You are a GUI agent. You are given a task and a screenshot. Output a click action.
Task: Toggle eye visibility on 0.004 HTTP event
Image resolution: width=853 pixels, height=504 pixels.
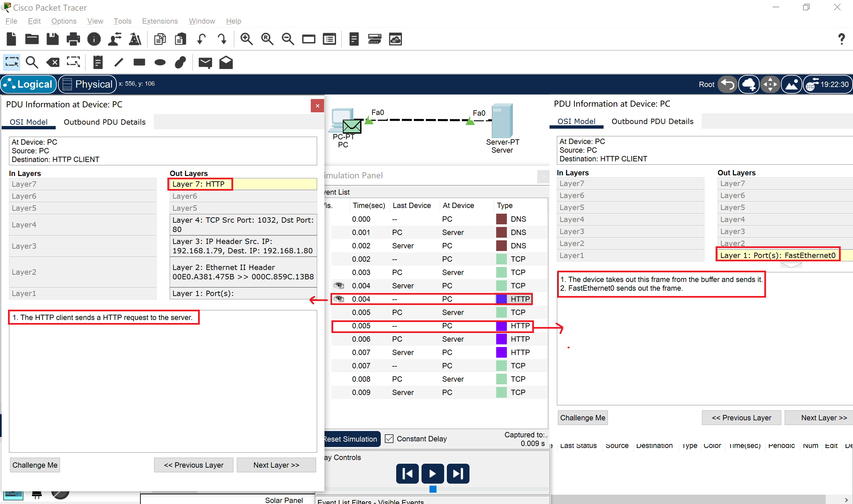click(338, 299)
